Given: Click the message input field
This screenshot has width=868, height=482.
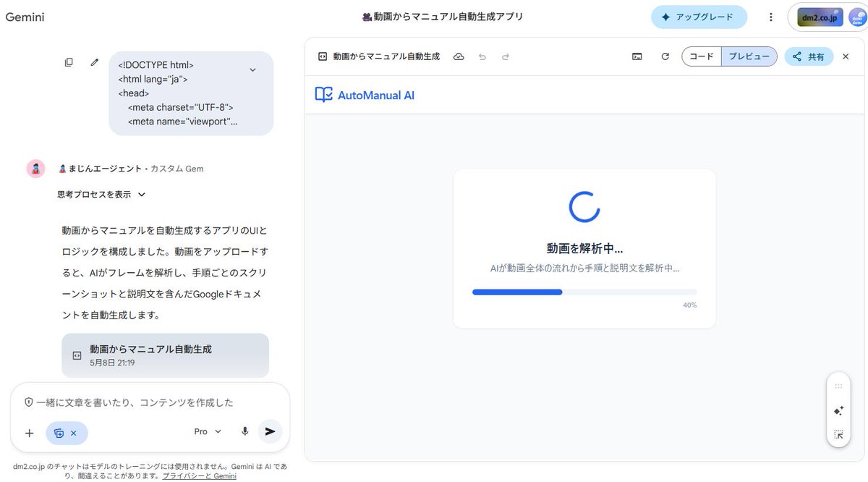Looking at the screenshot, I should coord(150,402).
